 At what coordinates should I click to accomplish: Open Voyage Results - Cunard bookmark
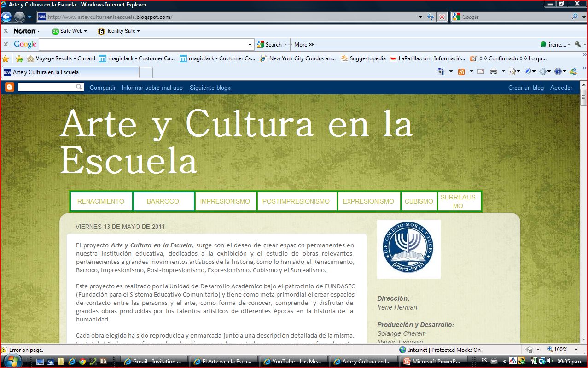pos(61,58)
